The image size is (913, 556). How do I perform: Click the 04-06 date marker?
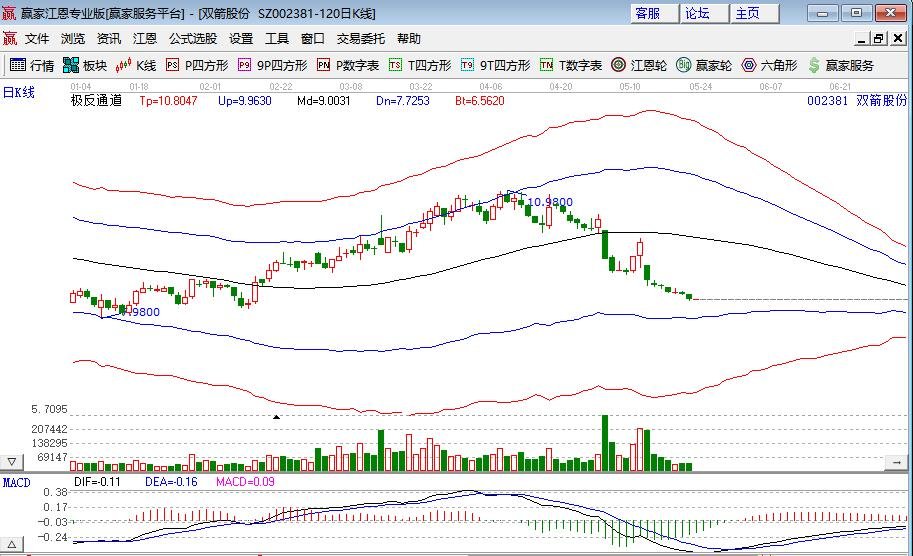click(x=491, y=87)
